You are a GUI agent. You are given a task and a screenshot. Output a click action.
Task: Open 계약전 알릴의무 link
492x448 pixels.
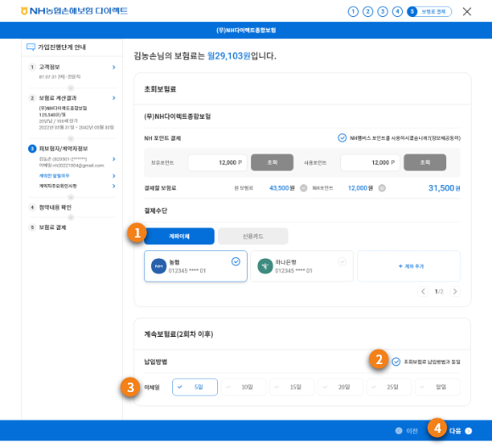pyautogui.click(x=54, y=176)
